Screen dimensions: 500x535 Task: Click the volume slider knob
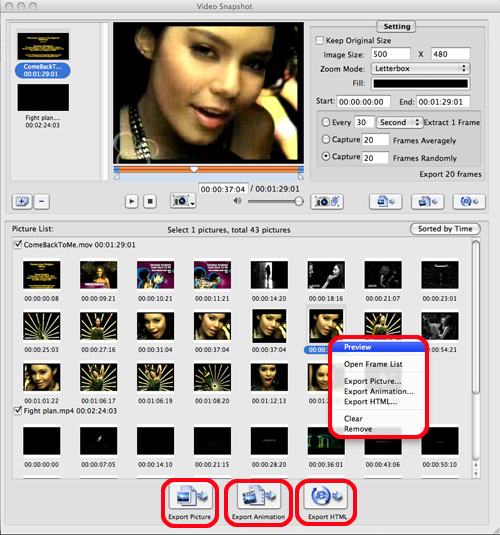click(299, 201)
